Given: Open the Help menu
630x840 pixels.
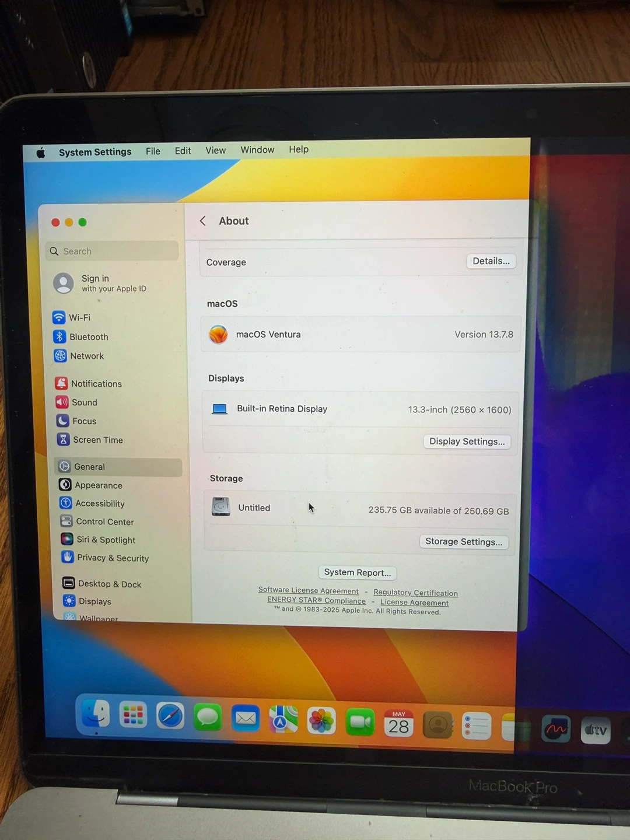Looking at the screenshot, I should 299,149.
